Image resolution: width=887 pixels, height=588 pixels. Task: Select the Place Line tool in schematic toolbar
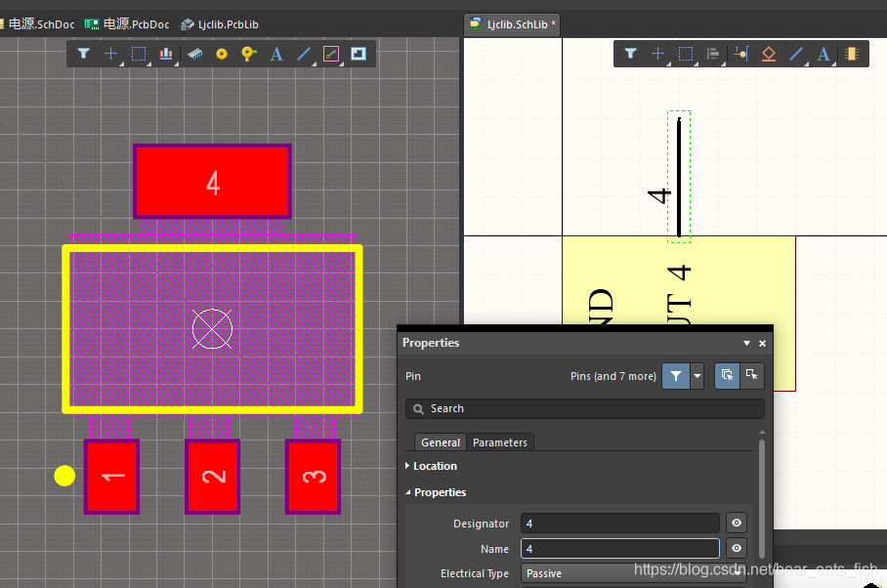coord(796,54)
